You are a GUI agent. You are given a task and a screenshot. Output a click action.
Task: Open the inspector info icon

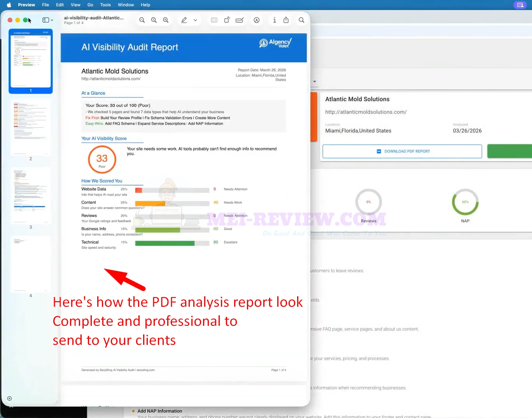(x=275, y=20)
